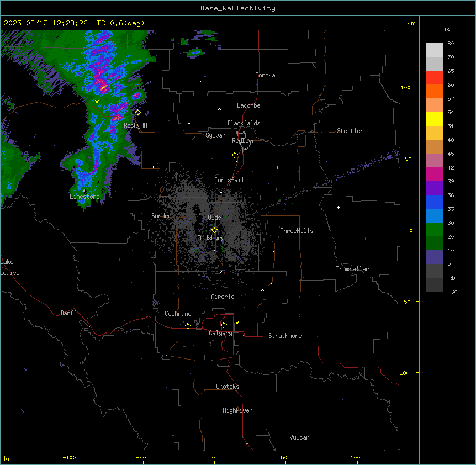
Task: Click the Calgary city label
Action: tap(220, 333)
